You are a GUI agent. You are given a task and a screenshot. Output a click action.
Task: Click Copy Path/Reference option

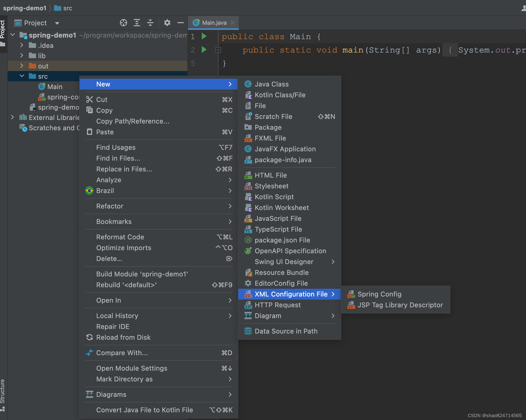[x=159, y=121]
